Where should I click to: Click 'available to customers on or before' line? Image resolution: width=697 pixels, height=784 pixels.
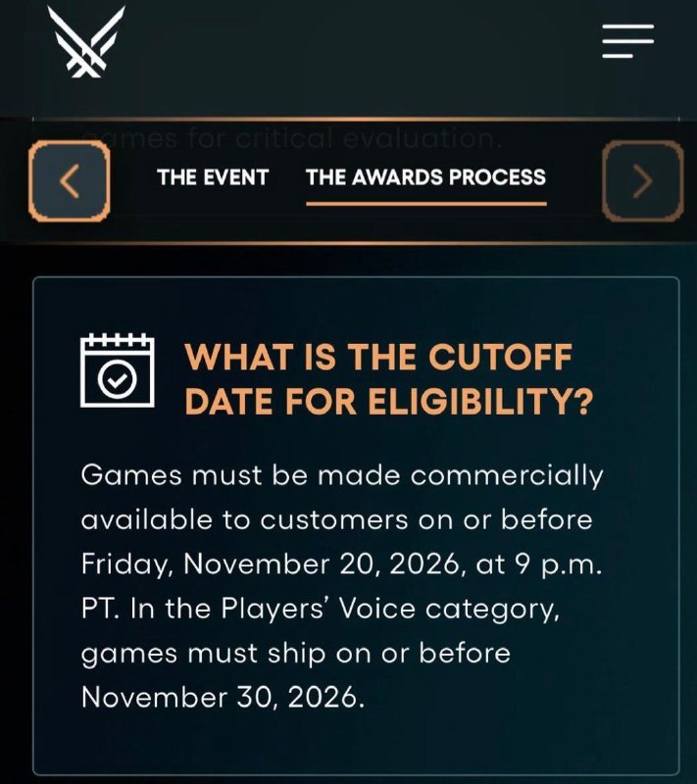click(x=337, y=520)
